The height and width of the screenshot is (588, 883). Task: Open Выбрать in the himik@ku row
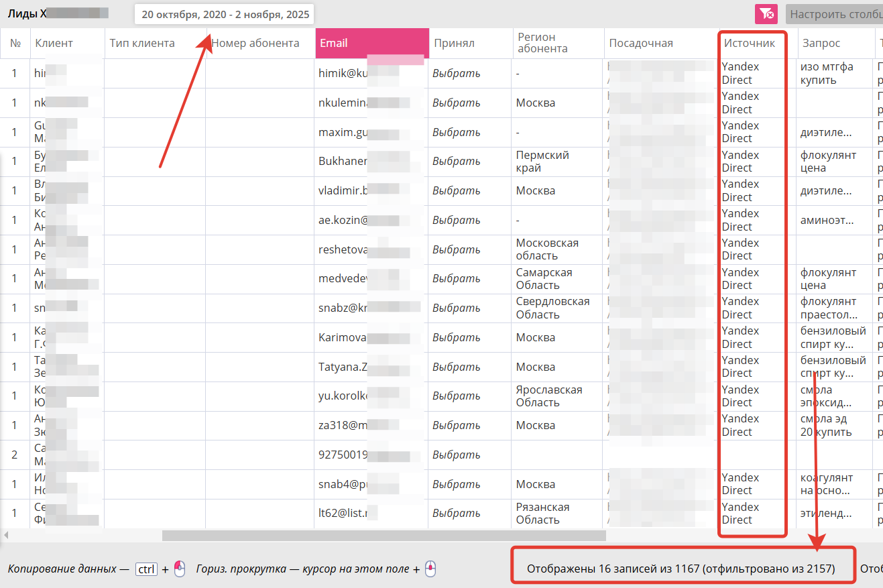click(456, 74)
